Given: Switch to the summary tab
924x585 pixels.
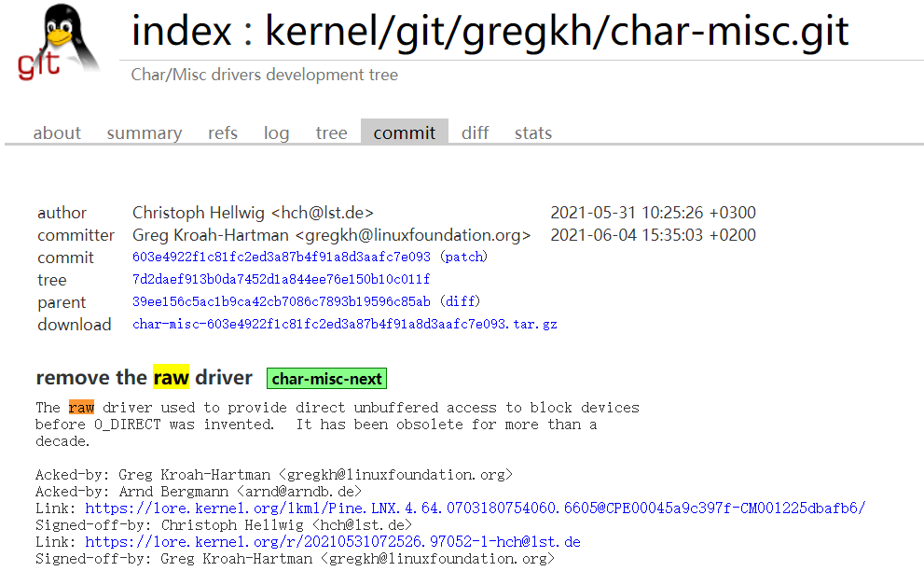Looking at the screenshot, I should [x=145, y=132].
